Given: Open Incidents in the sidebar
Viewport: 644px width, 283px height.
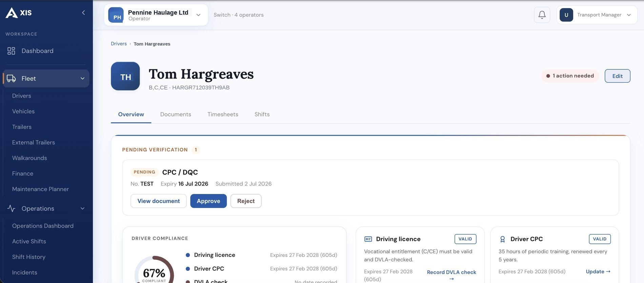Looking at the screenshot, I should pyautogui.click(x=25, y=273).
